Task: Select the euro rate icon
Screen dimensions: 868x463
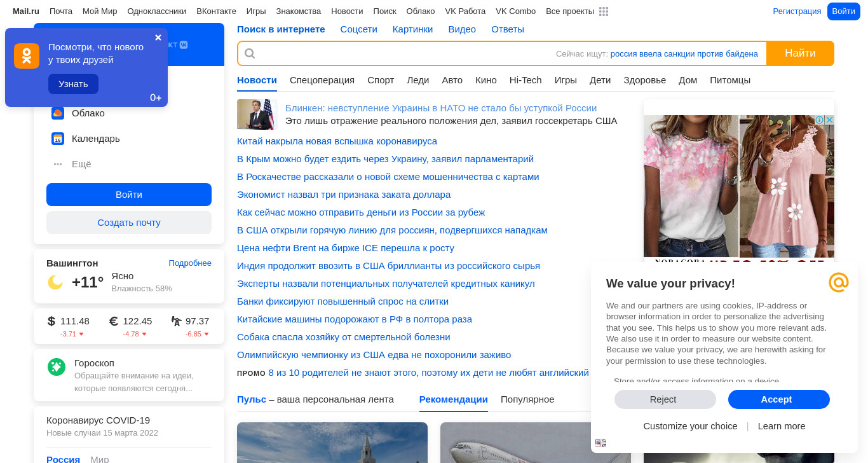Action: 114,321
